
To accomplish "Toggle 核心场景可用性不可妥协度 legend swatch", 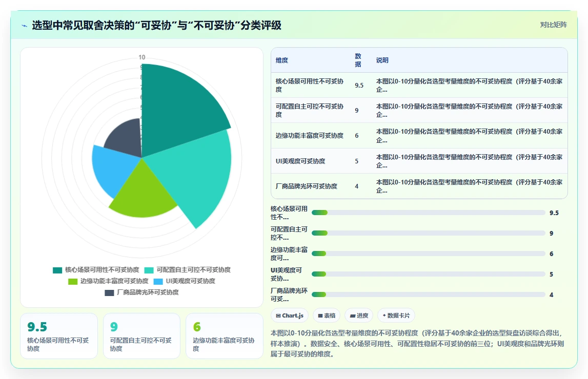I will [57, 270].
